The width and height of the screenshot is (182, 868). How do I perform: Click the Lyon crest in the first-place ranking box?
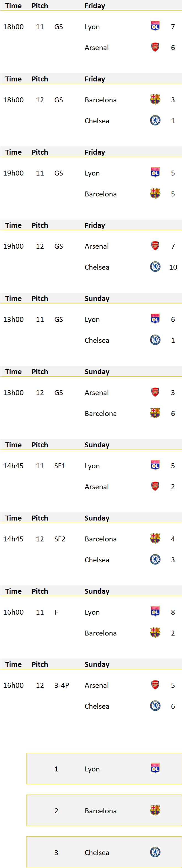(x=155, y=768)
